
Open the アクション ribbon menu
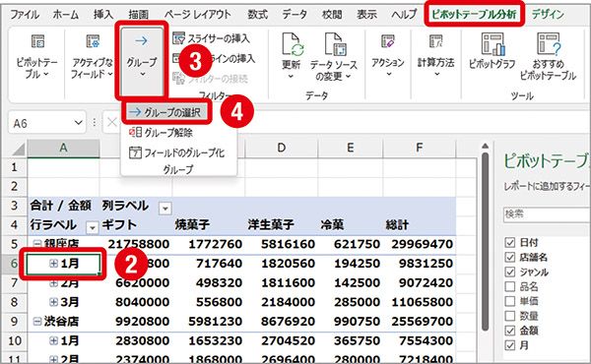pos(388,56)
